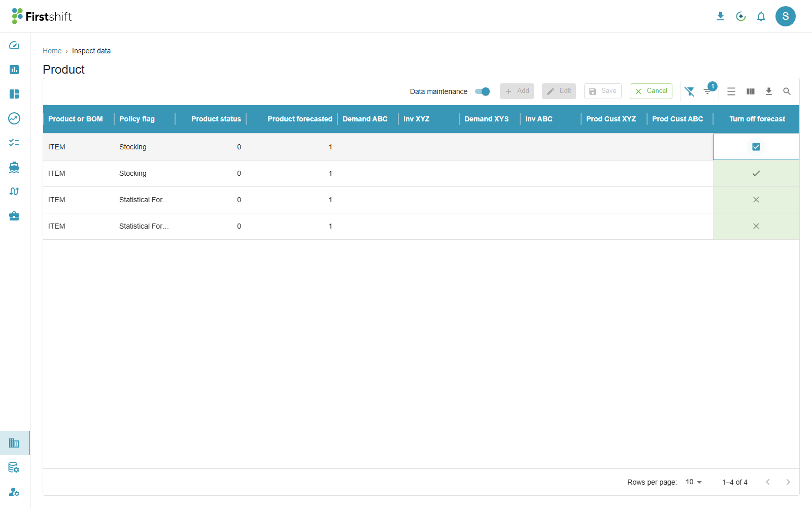Open the briefcase icon in sidebar
The image size is (812, 508).
pos(14,216)
